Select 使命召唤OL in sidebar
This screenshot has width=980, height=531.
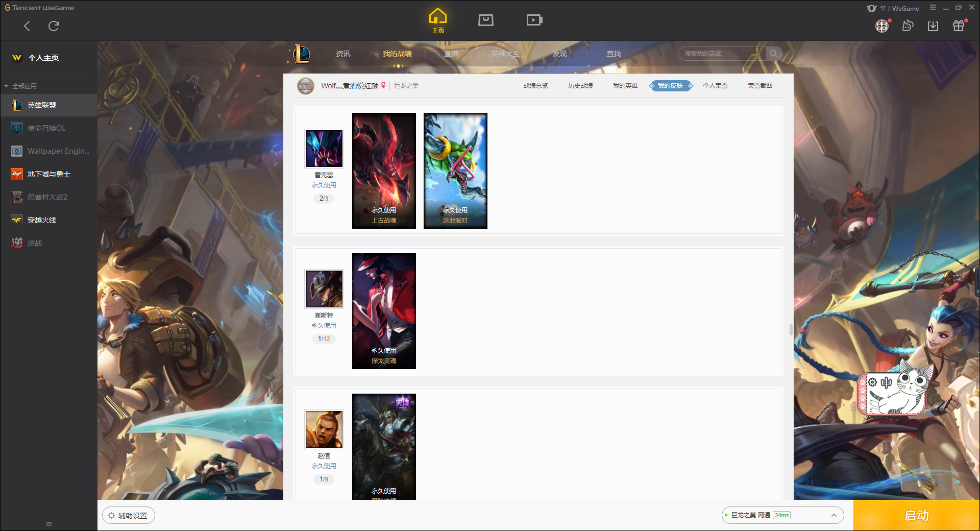coord(48,128)
